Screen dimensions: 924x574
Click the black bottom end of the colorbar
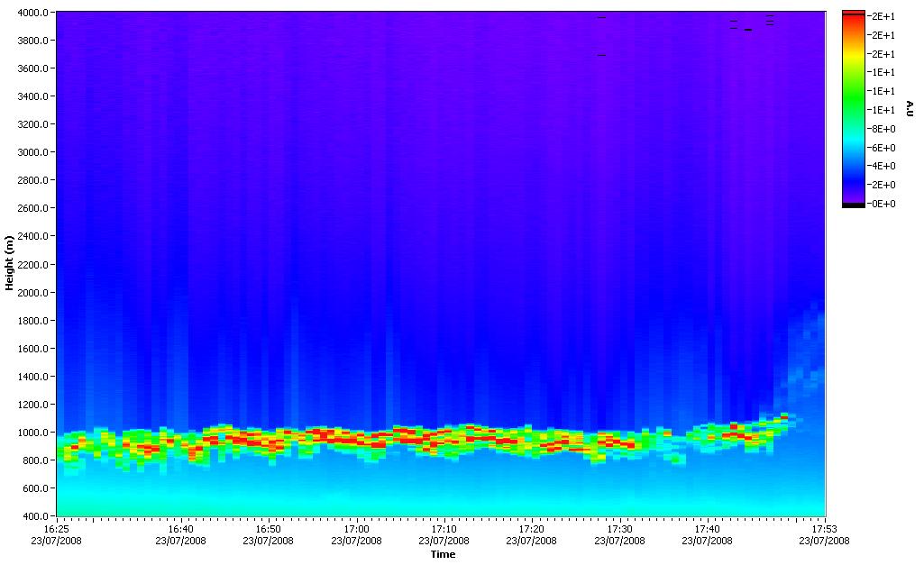click(x=854, y=205)
